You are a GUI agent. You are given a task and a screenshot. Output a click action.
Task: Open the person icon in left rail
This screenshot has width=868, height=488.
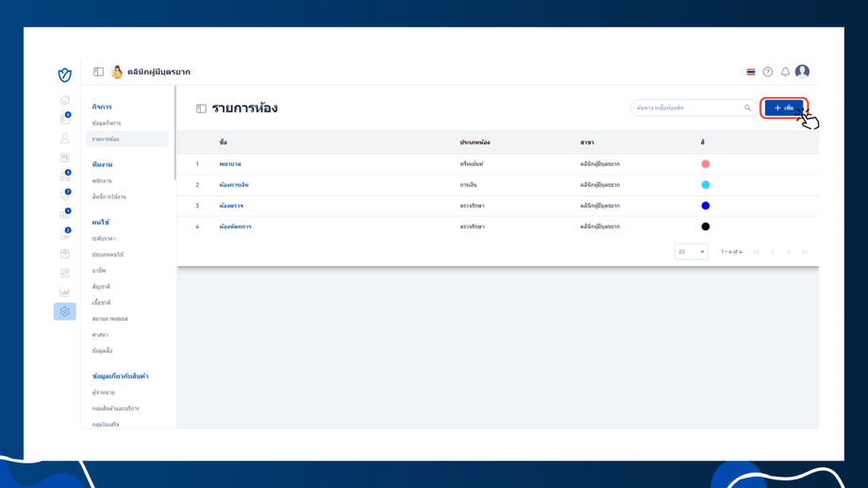pyautogui.click(x=65, y=138)
